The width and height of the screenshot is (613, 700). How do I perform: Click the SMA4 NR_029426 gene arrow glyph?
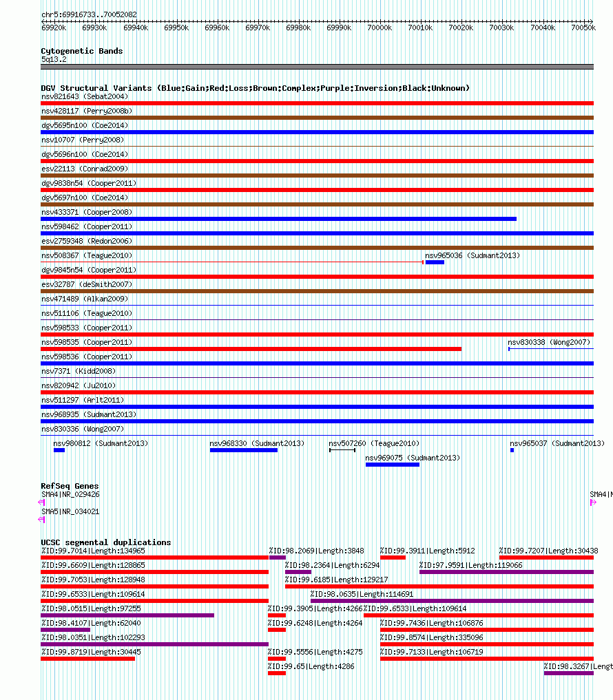[41, 502]
